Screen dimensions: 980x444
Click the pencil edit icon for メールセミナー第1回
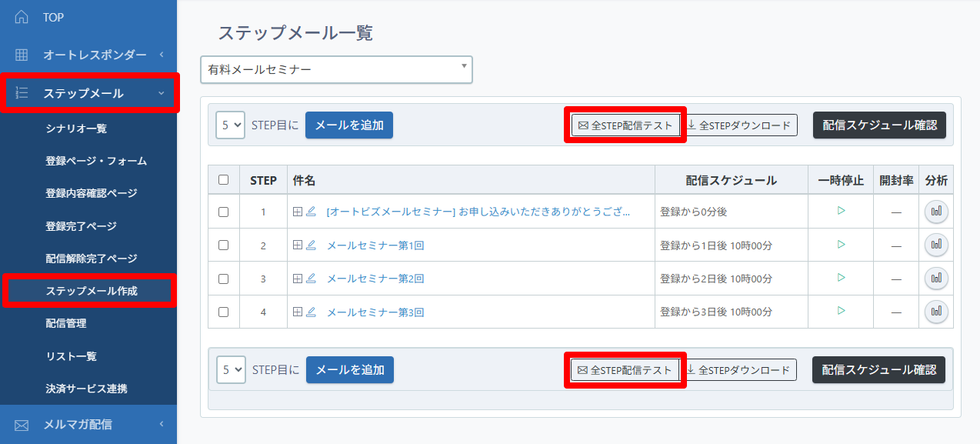(x=311, y=245)
